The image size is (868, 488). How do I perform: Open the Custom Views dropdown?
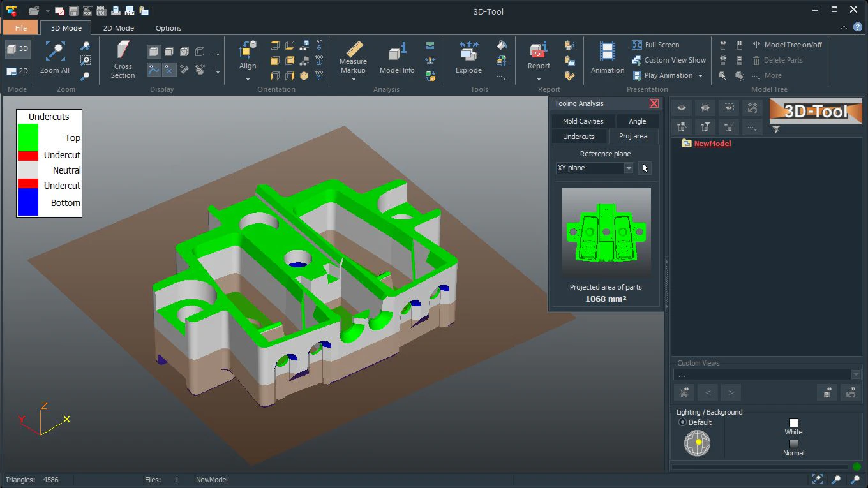(857, 374)
